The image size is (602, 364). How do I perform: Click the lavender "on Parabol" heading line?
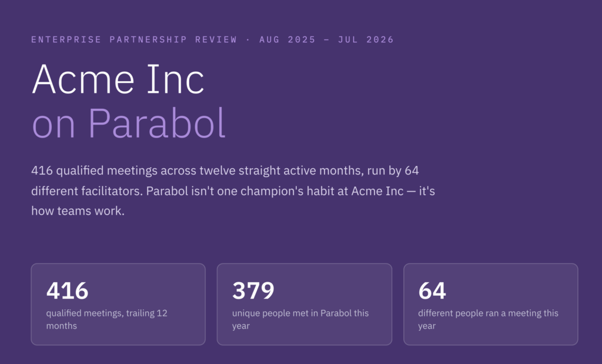pyautogui.click(x=129, y=123)
